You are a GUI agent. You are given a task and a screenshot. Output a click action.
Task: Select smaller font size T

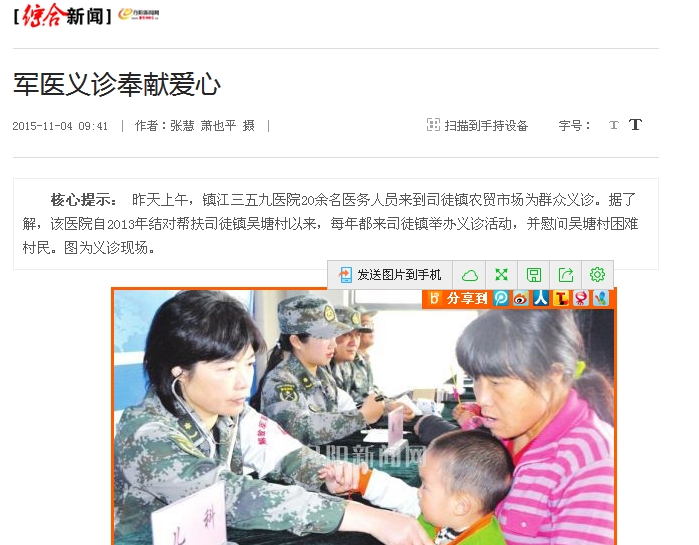point(614,125)
